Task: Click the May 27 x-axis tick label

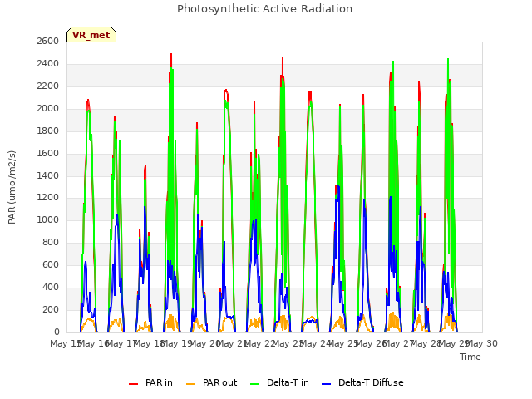Action: point(399,343)
